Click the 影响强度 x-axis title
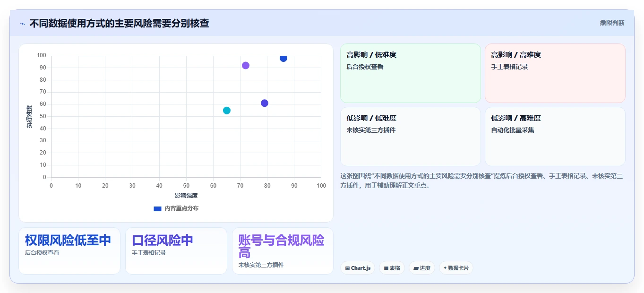The width and height of the screenshot is (644, 293). click(186, 196)
